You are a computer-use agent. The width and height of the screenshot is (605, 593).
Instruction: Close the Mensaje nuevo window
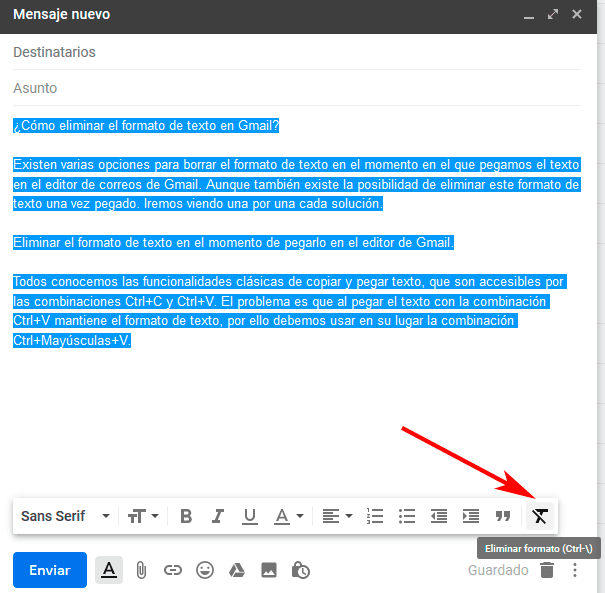pos(577,14)
